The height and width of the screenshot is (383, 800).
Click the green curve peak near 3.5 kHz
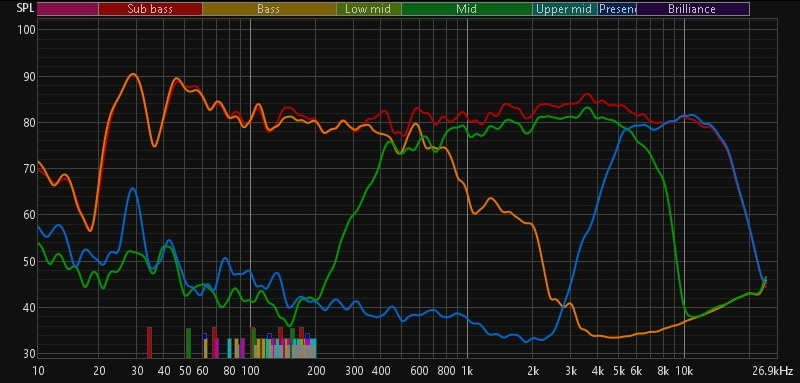tap(588, 107)
